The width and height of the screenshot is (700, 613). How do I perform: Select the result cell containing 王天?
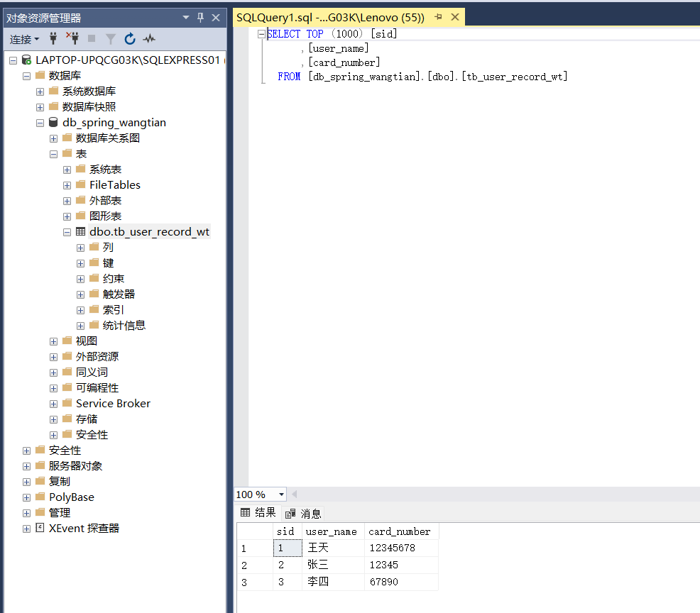coord(334,548)
